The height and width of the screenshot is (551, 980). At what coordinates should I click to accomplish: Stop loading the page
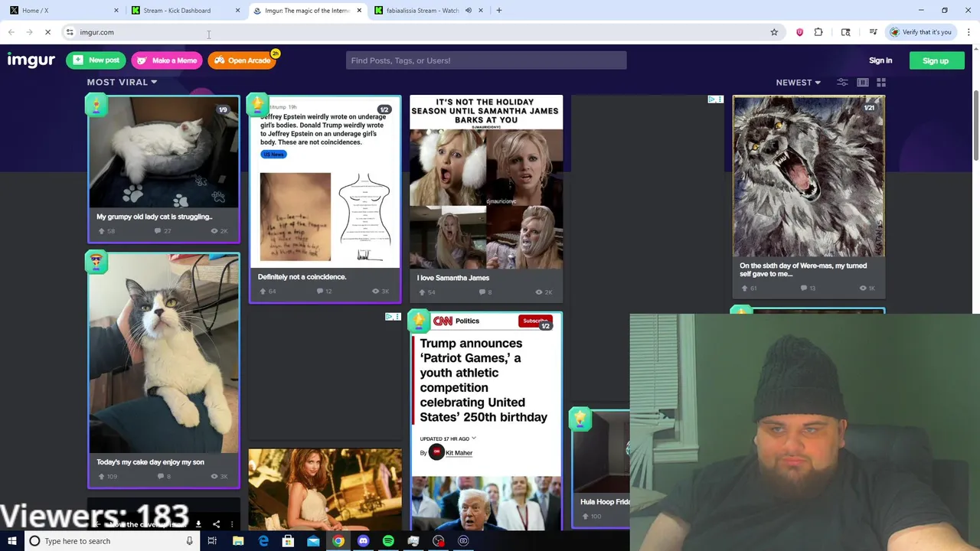(x=47, y=32)
